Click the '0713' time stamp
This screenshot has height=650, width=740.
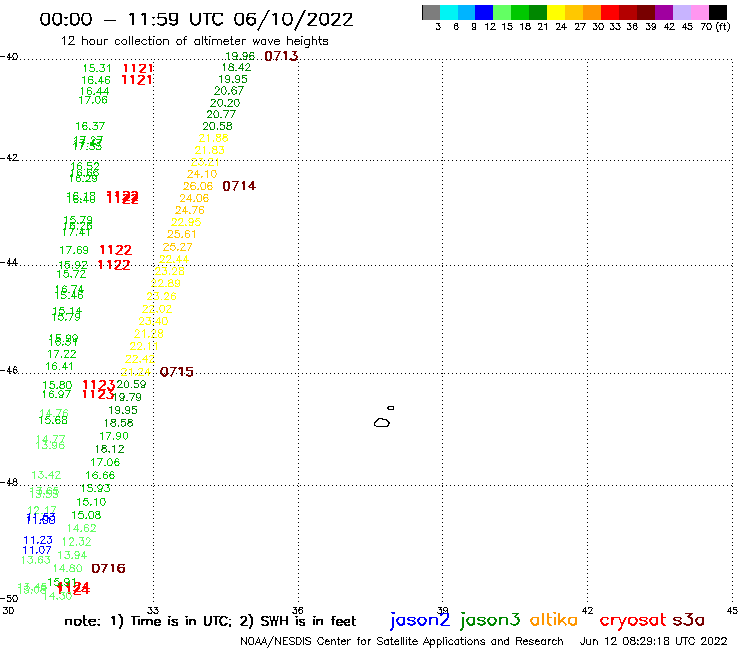click(281, 56)
